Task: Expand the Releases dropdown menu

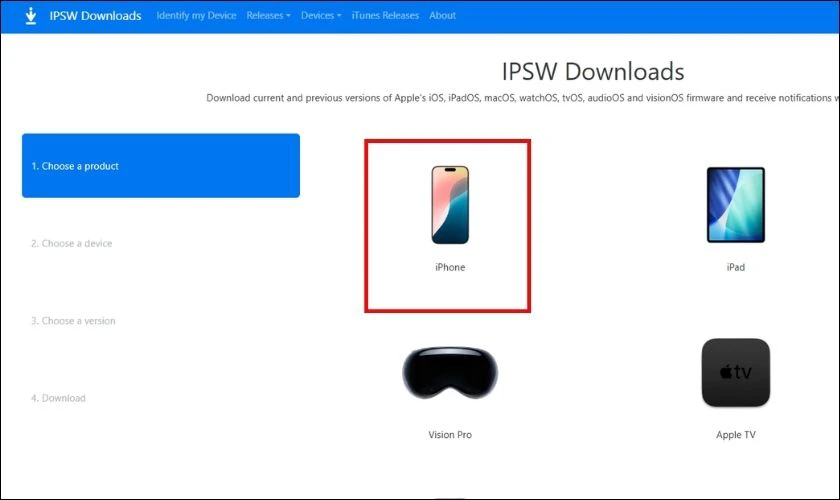Action: point(268,16)
